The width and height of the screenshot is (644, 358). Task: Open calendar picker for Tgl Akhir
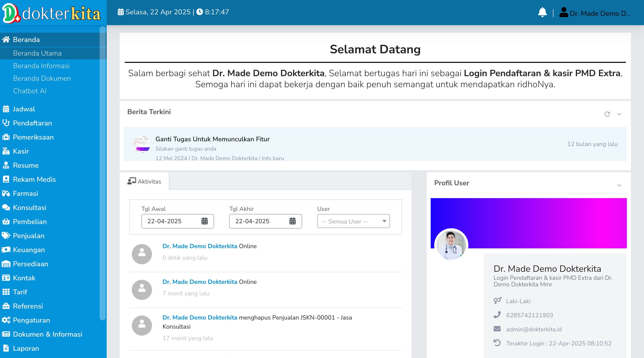pyautogui.click(x=292, y=221)
